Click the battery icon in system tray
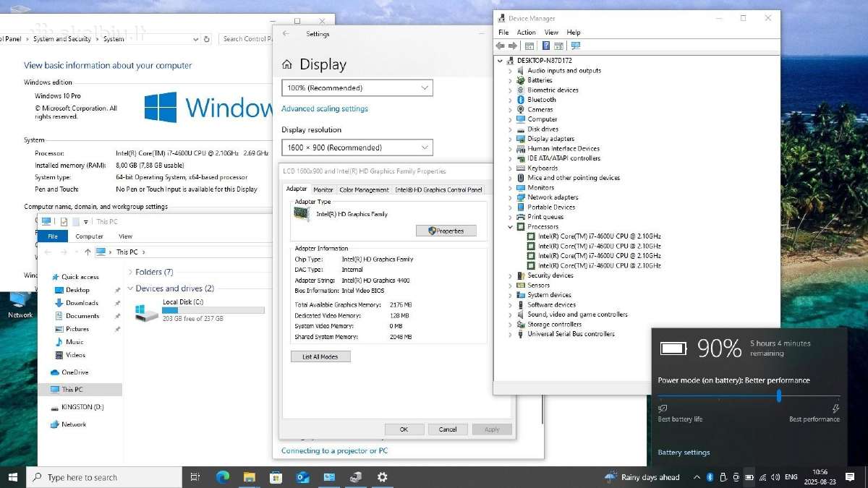The height and width of the screenshot is (488, 868). pos(749,477)
